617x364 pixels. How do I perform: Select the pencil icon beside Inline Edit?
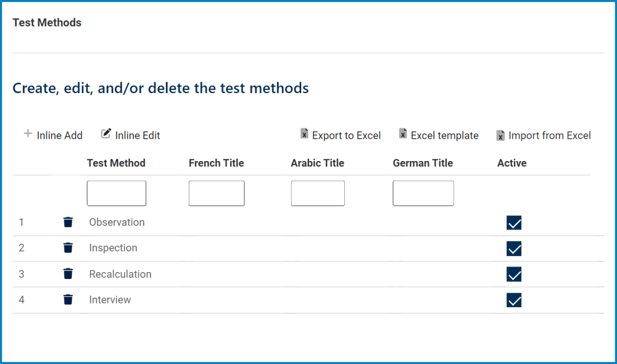point(105,133)
